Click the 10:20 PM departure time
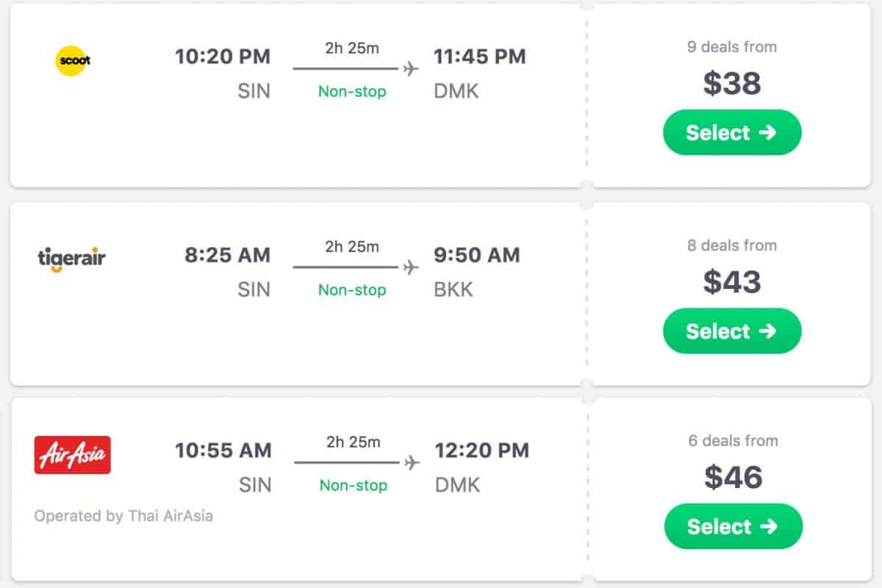 point(223,57)
